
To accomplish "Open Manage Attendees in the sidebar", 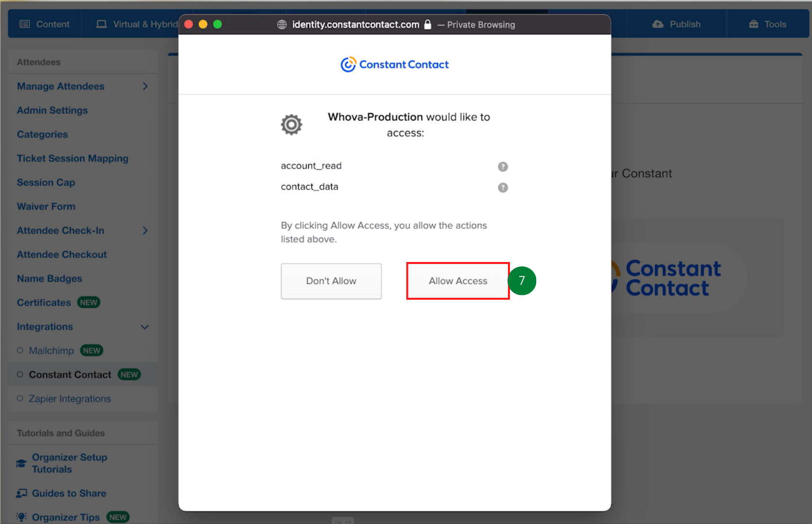I will (61, 86).
